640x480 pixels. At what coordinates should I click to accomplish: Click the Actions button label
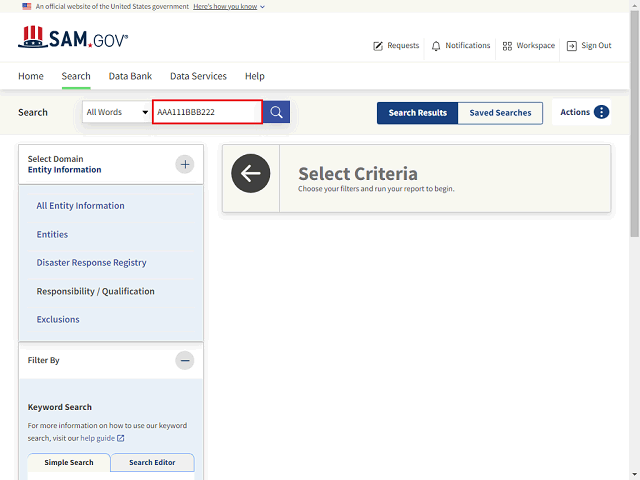575,112
